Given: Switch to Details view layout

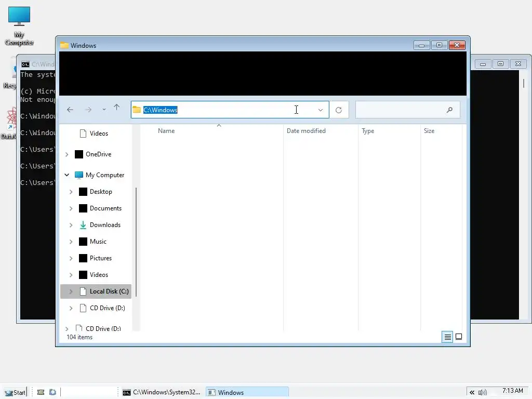Looking at the screenshot, I should [447, 337].
